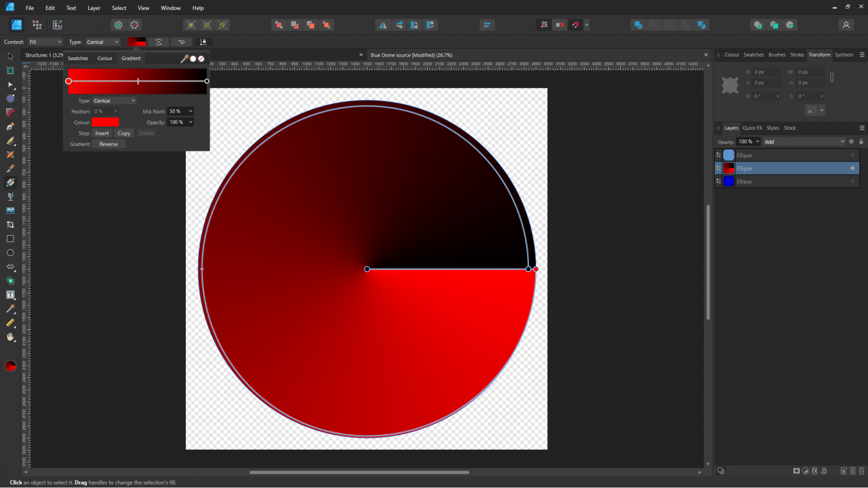The image size is (868, 488).
Task: Click the transform X position field
Action: [x=766, y=72]
